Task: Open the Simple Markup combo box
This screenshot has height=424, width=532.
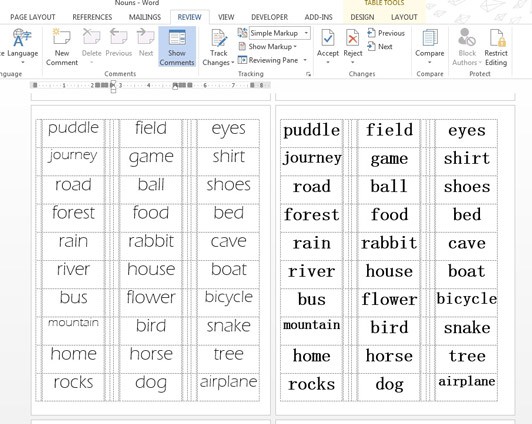Action: [280, 33]
